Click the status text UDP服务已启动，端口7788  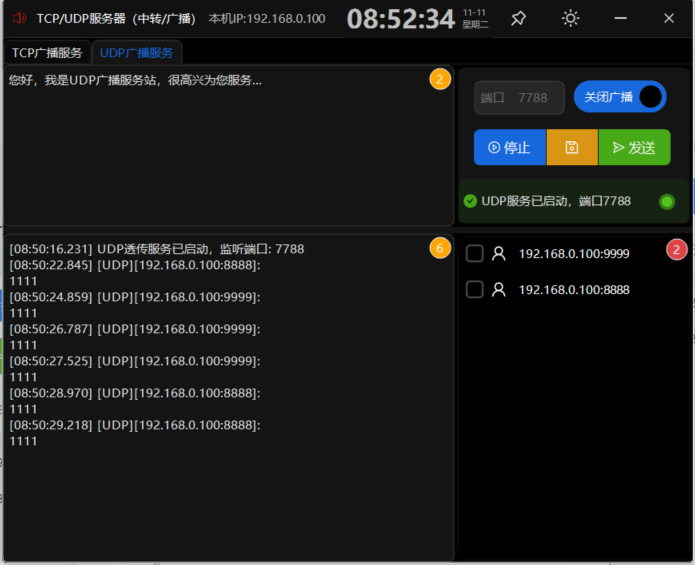[x=556, y=201]
